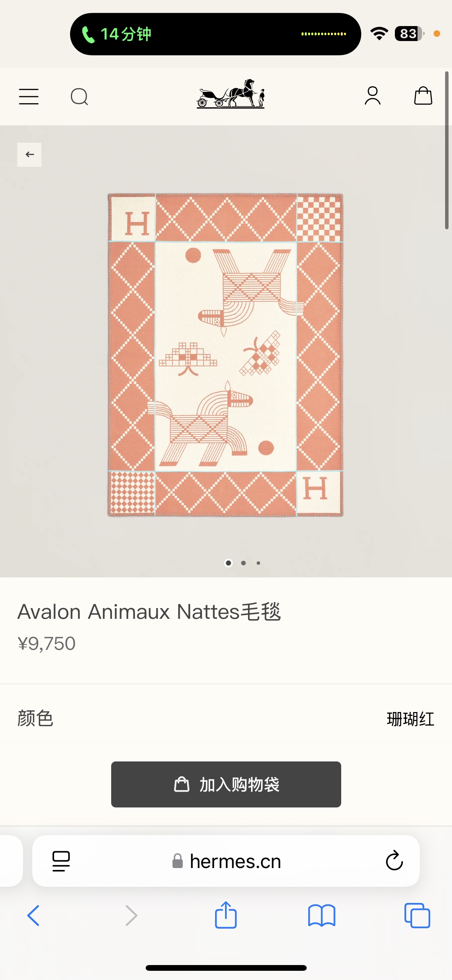The image size is (452, 980).
Task: Add blanket with 加入购物袋 button
Action: pyautogui.click(x=226, y=784)
